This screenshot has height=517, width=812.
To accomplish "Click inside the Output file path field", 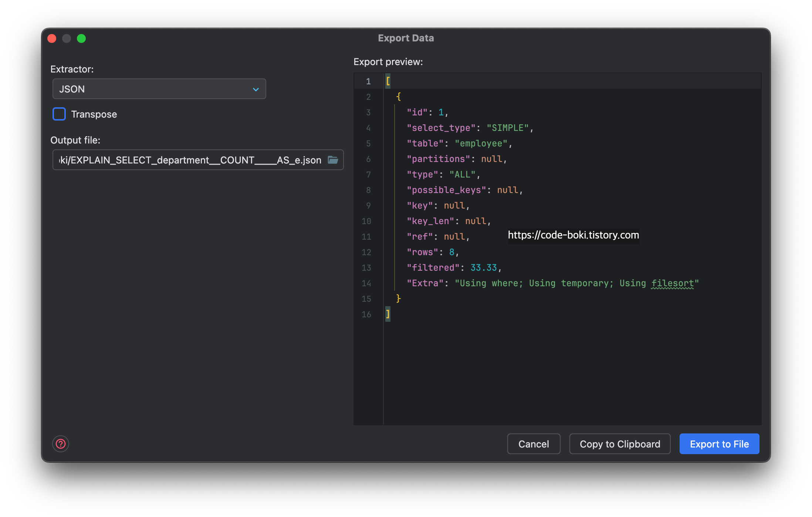I will [190, 160].
